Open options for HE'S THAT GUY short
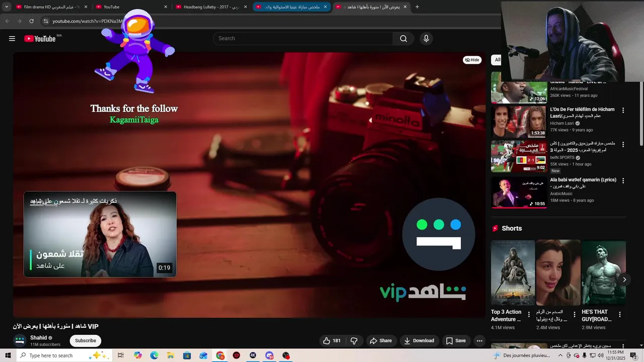This screenshot has width=644, height=362. point(620,315)
